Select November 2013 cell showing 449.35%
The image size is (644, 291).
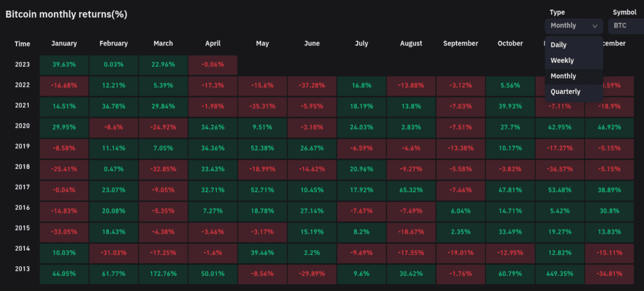[559, 274]
